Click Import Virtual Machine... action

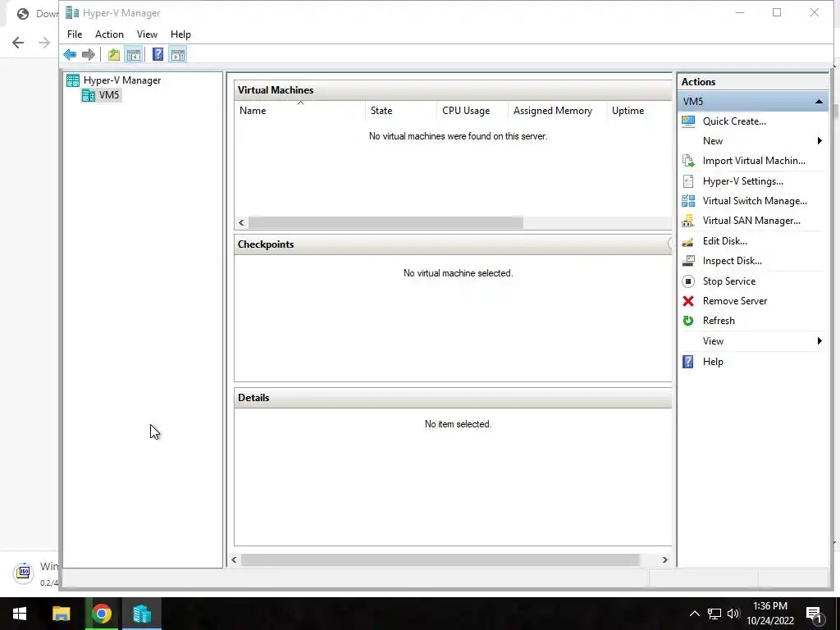click(x=754, y=161)
